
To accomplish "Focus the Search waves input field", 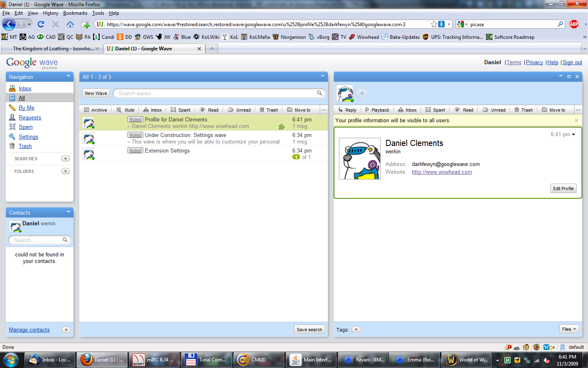I will click(219, 93).
